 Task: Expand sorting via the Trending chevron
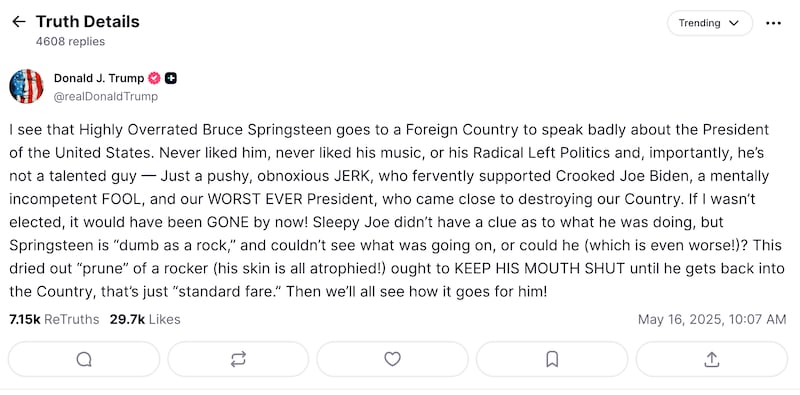point(734,23)
